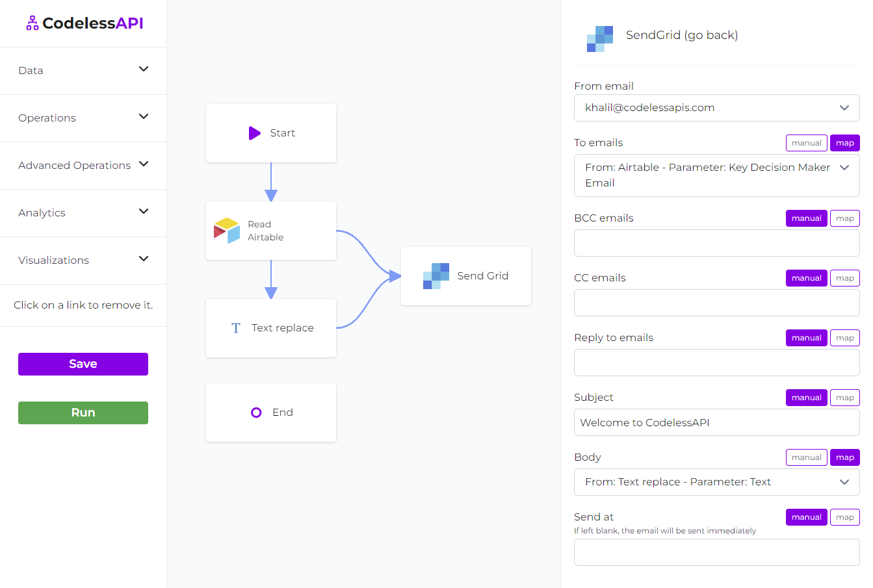Expand the Visualizations sidebar section
This screenshot has height=588, width=873.
(83, 260)
